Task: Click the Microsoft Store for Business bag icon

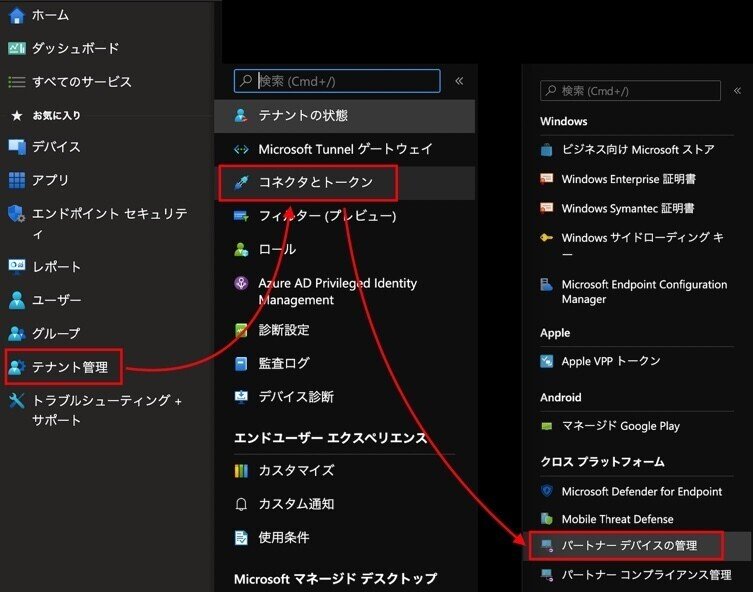Action: [x=547, y=150]
